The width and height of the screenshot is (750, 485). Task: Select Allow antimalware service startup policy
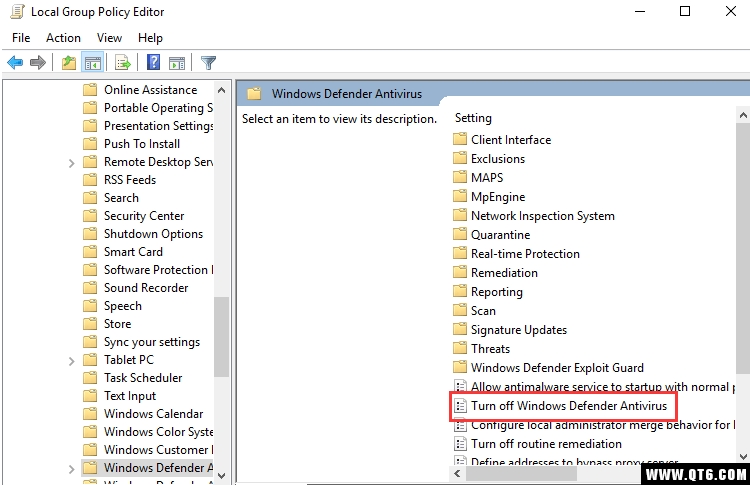594,386
